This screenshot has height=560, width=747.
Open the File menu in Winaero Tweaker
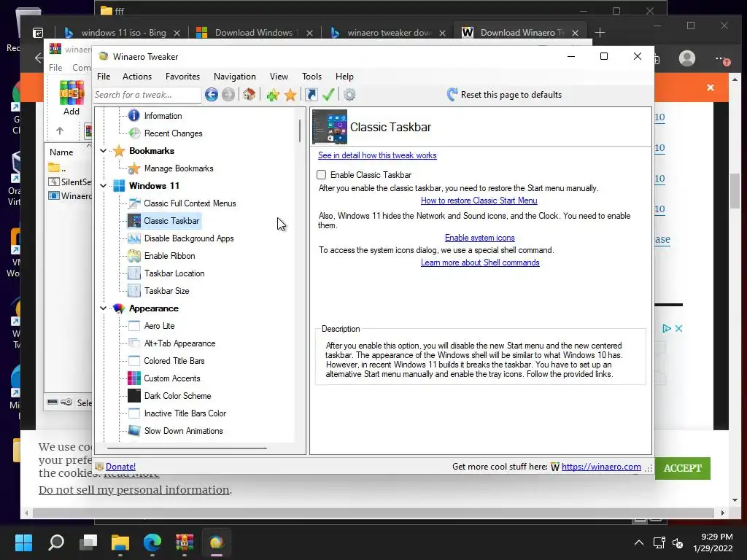[104, 76]
